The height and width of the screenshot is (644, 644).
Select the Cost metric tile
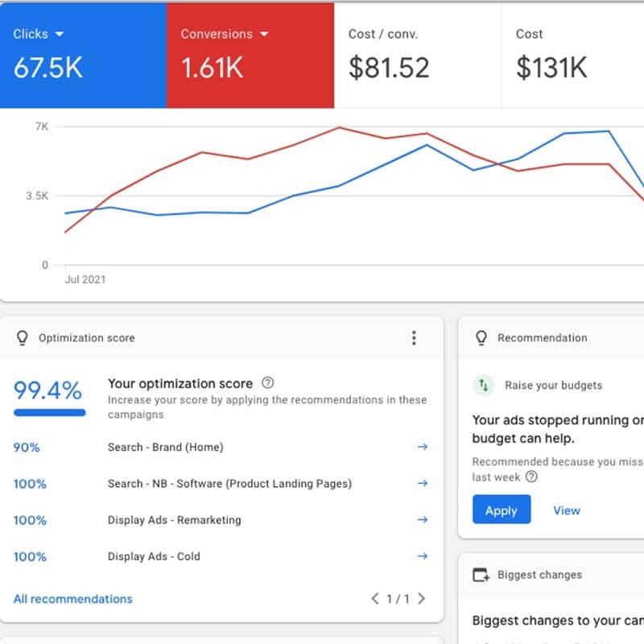pos(572,55)
